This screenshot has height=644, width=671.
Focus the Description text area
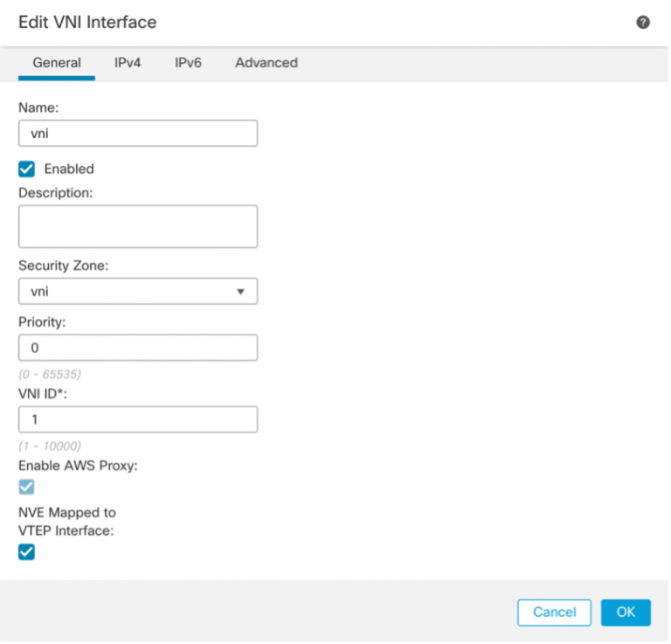138,226
